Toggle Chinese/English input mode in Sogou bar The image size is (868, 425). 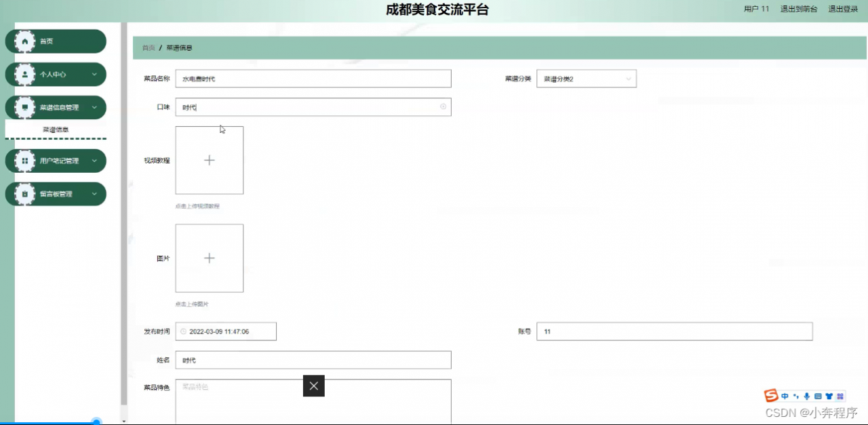coord(785,396)
